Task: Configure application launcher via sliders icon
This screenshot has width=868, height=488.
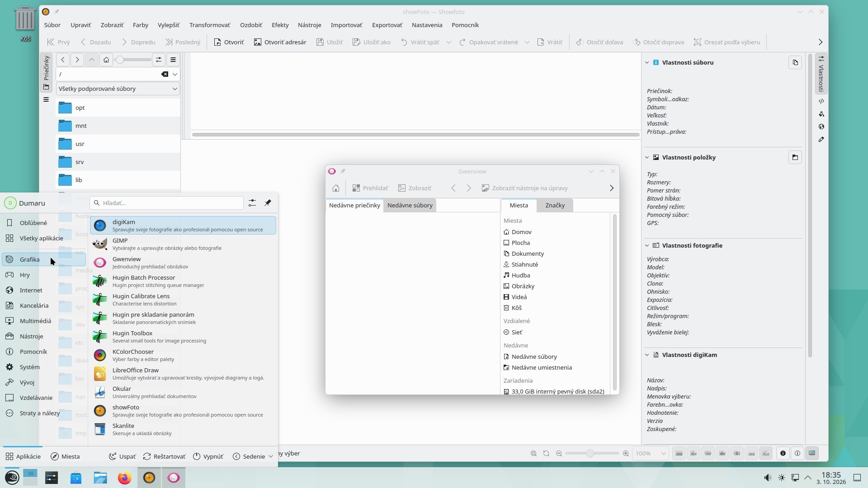Action: (x=252, y=203)
